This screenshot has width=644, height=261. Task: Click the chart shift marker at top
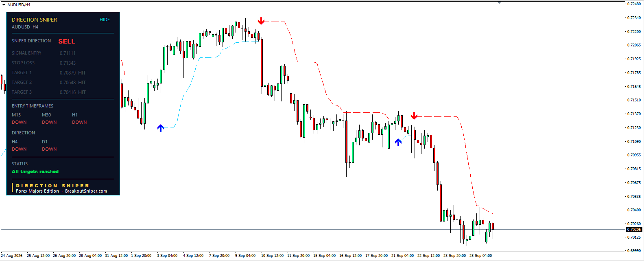(x=499, y=2)
